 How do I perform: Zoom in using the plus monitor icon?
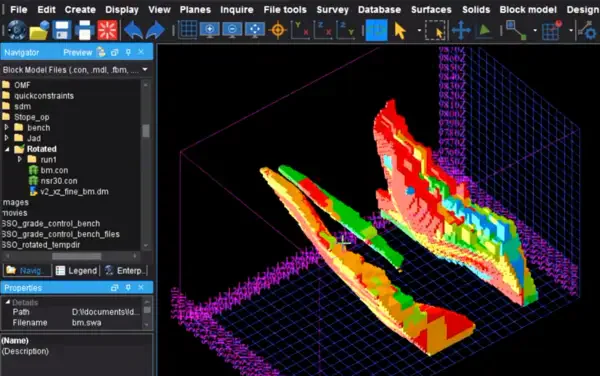point(210,30)
